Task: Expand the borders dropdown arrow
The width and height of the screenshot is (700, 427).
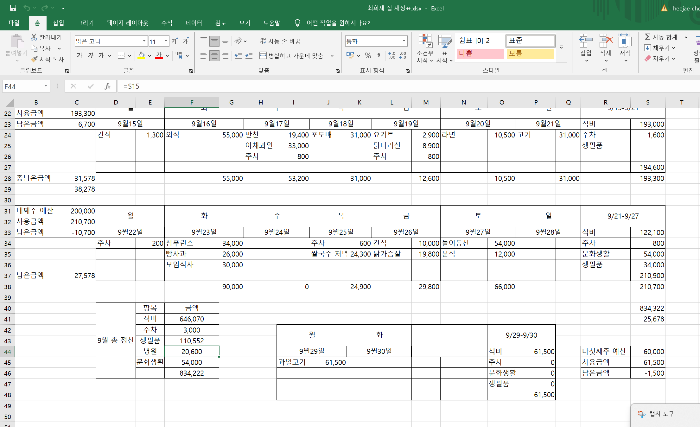Action: [129, 56]
